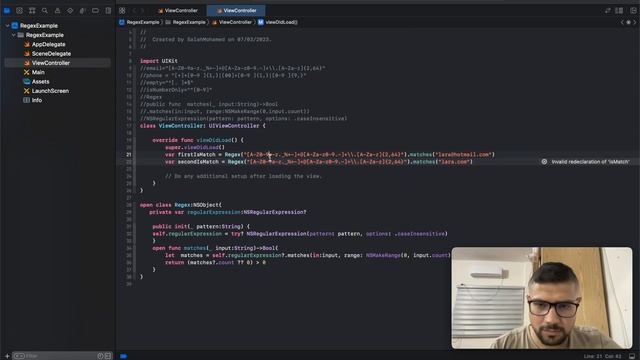
Task: Open the Project navigator folder icon
Action: [7, 11]
